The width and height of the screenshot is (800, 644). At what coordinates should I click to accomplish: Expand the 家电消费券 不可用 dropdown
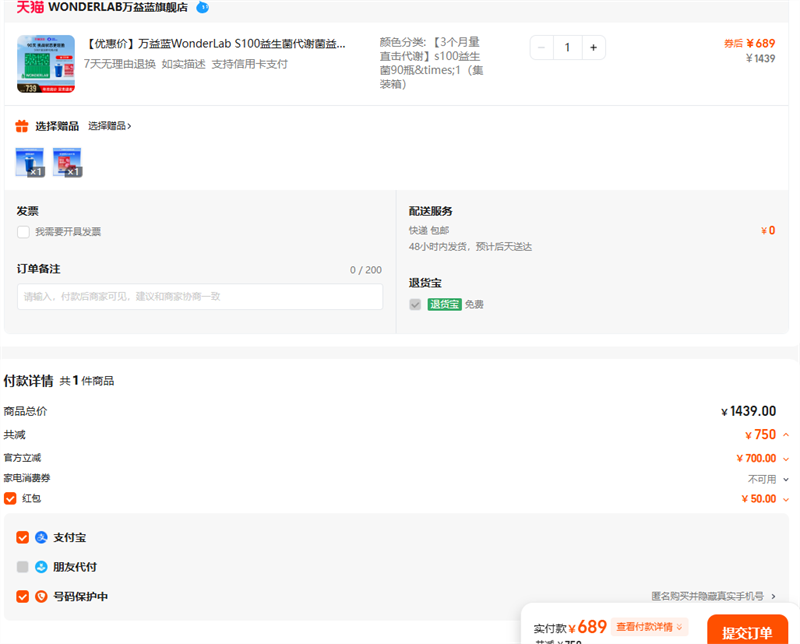(786, 479)
